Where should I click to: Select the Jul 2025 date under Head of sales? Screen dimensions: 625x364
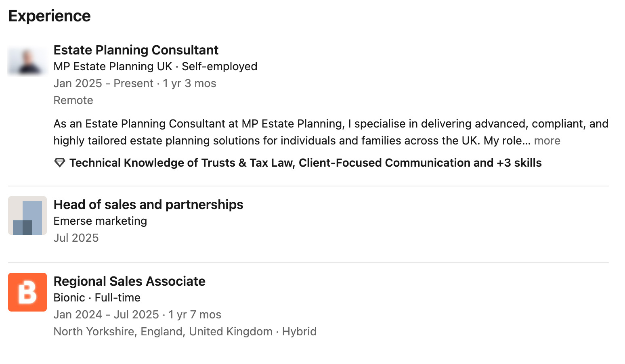tap(76, 238)
